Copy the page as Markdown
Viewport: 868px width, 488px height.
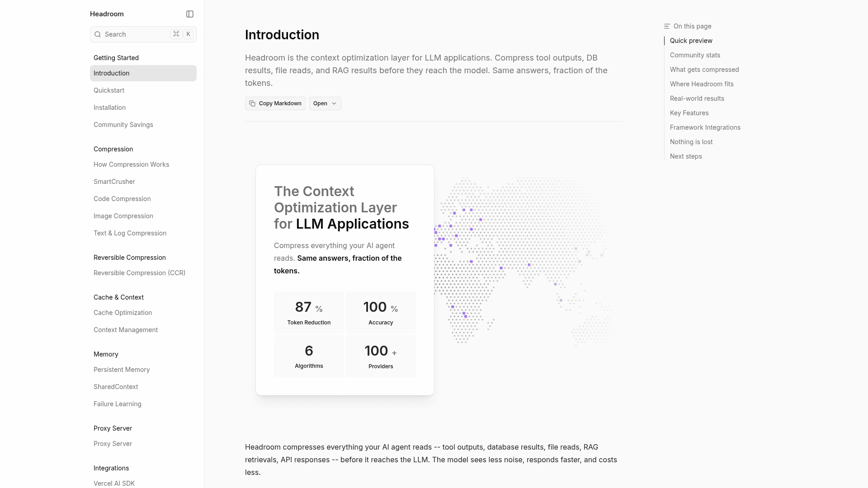click(x=275, y=103)
